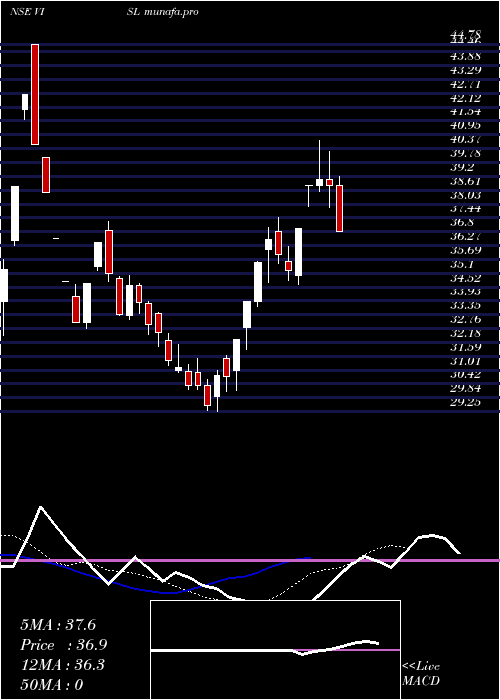The image size is (500, 700).
Task: Click the 43.29 price axis label
Action: 465,70
